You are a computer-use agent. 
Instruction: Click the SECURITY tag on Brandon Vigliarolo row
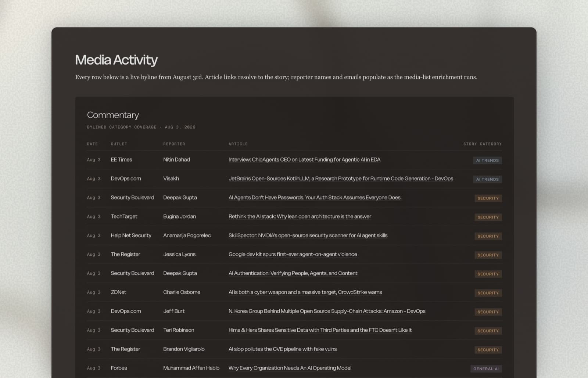(x=488, y=350)
